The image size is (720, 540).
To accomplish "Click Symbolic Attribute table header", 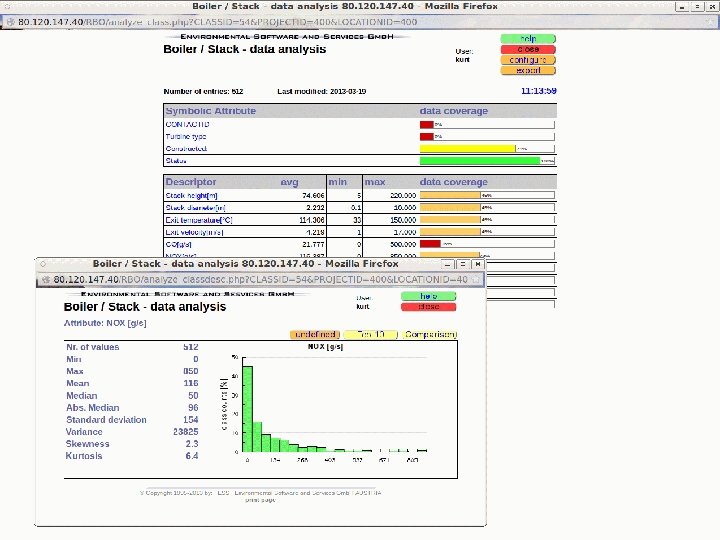I will (210, 111).
